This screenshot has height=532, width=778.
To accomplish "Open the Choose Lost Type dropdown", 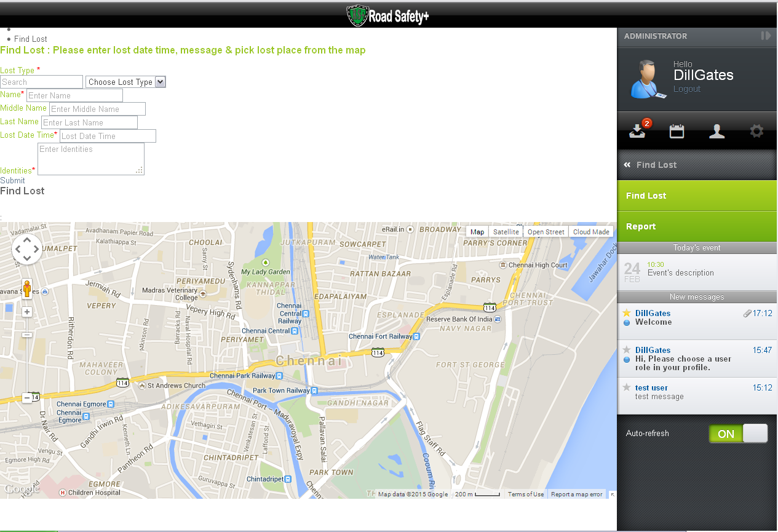I will [x=125, y=82].
